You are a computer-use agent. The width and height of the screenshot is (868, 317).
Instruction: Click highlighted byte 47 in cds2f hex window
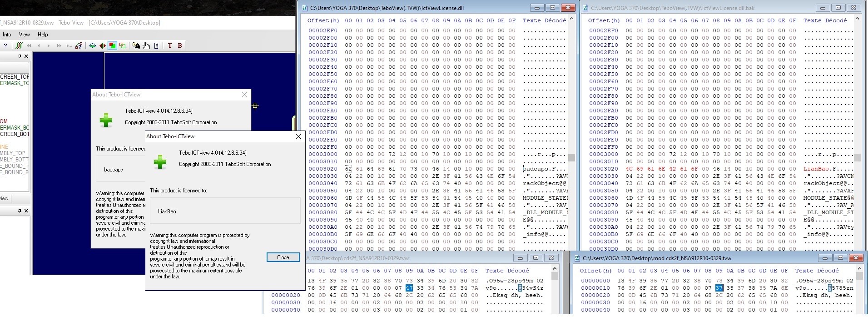(x=409, y=288)
